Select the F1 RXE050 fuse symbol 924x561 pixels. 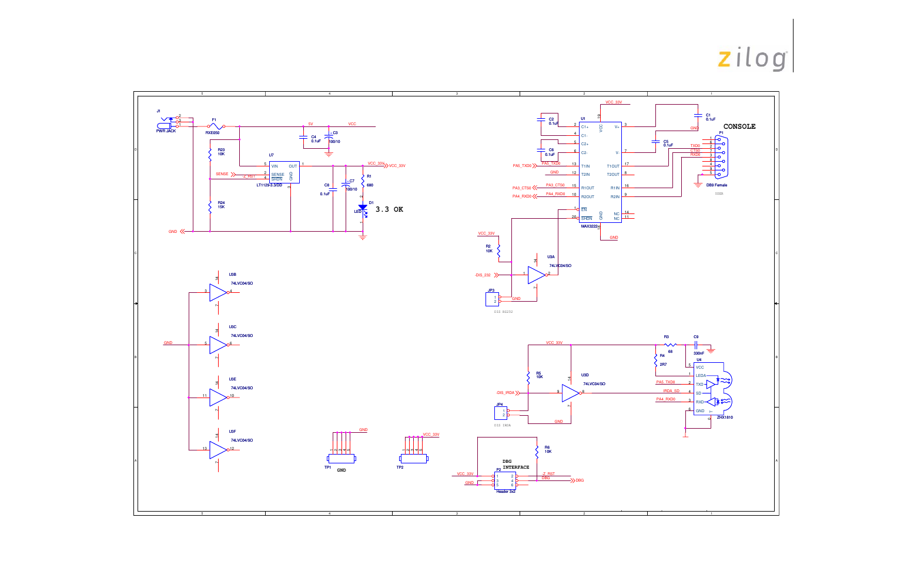(216, 126)
